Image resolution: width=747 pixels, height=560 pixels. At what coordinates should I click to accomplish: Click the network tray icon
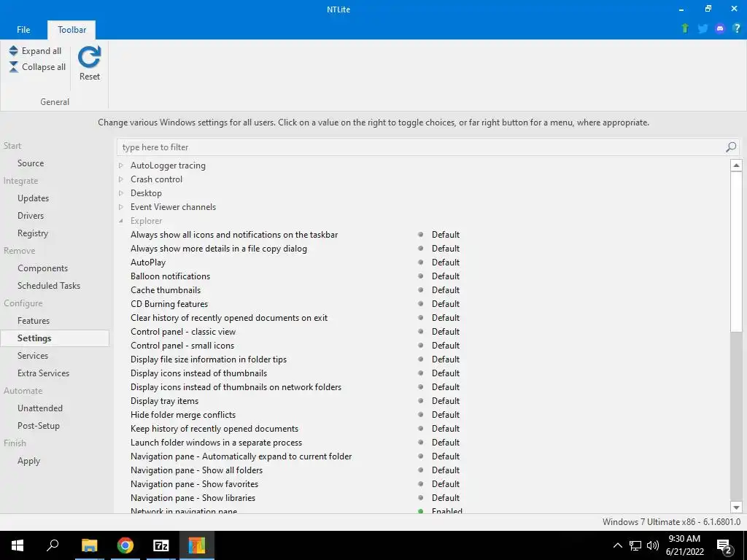(635, 545)
